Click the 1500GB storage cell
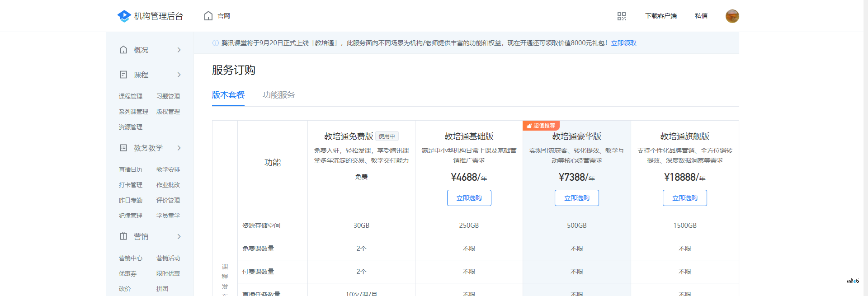 (x=685, y=226)
